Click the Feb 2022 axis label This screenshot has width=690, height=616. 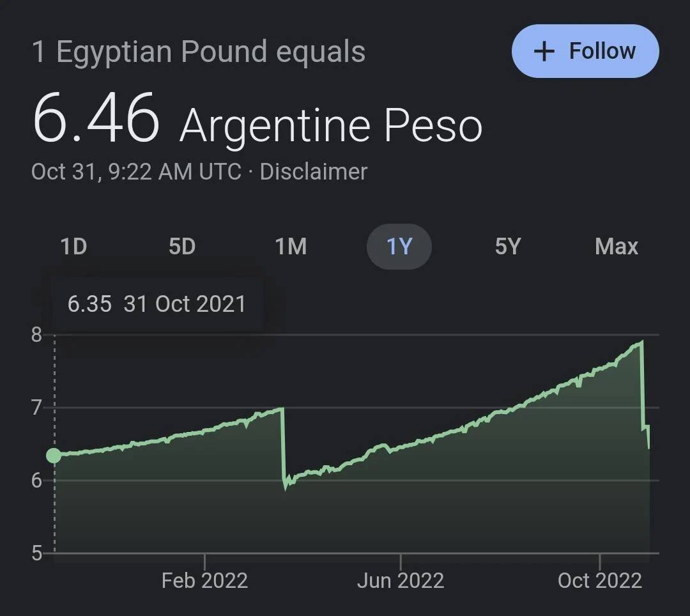pos(205,580)
